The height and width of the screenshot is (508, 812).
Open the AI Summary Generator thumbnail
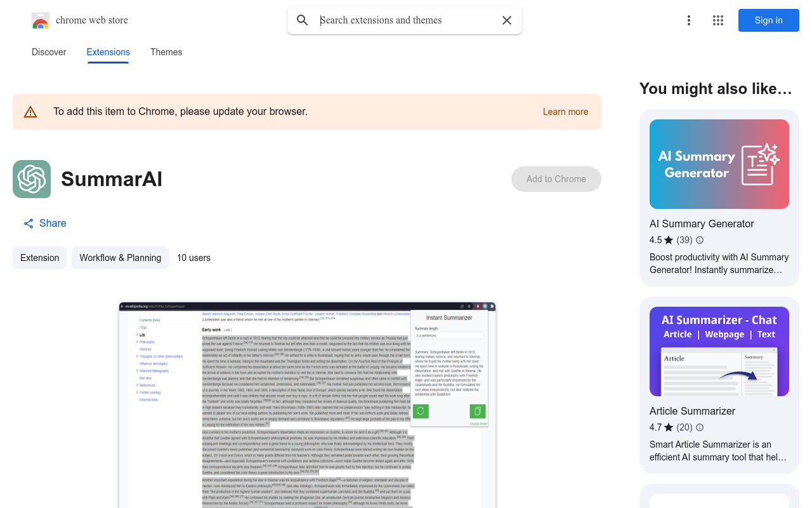pos(719,164)
